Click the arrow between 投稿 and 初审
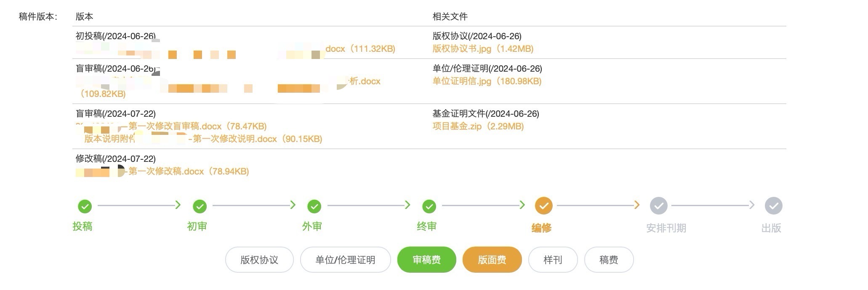 tap(178, 205)
